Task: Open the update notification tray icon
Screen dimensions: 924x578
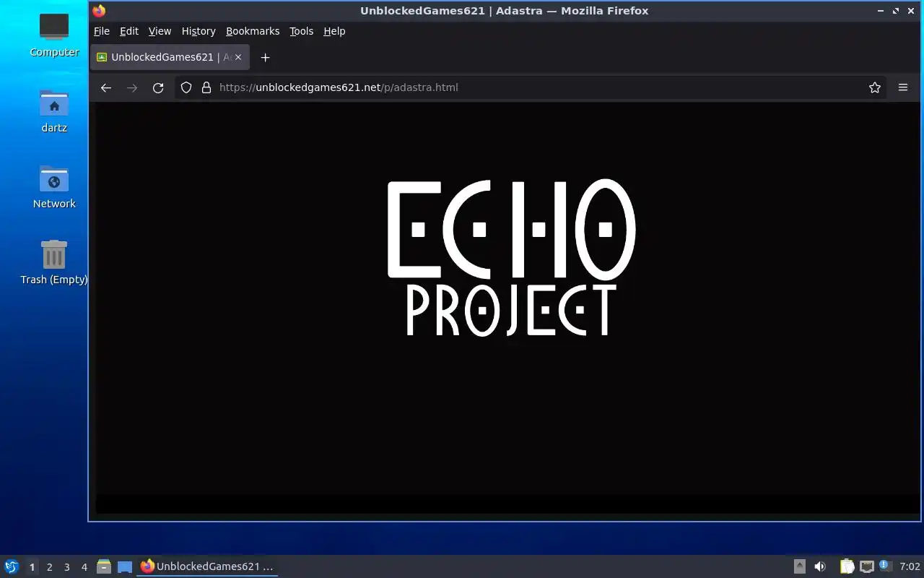Action: [886, 566]
